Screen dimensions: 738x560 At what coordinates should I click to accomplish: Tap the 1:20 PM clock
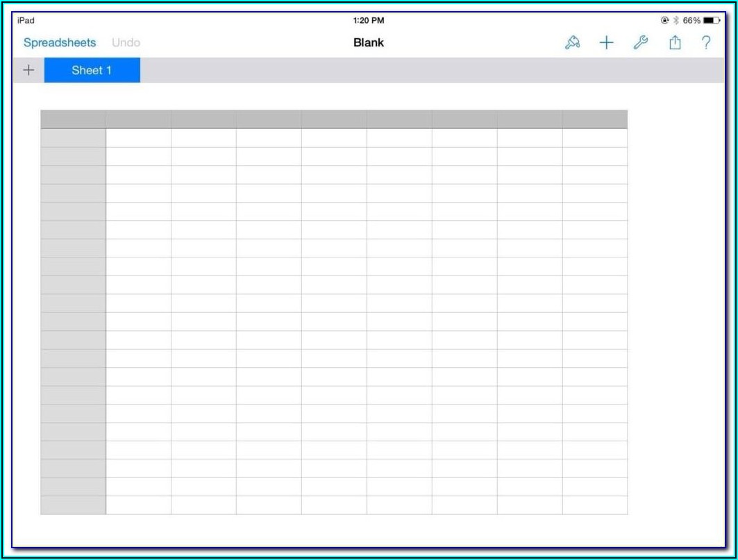(x=369, y=20)
